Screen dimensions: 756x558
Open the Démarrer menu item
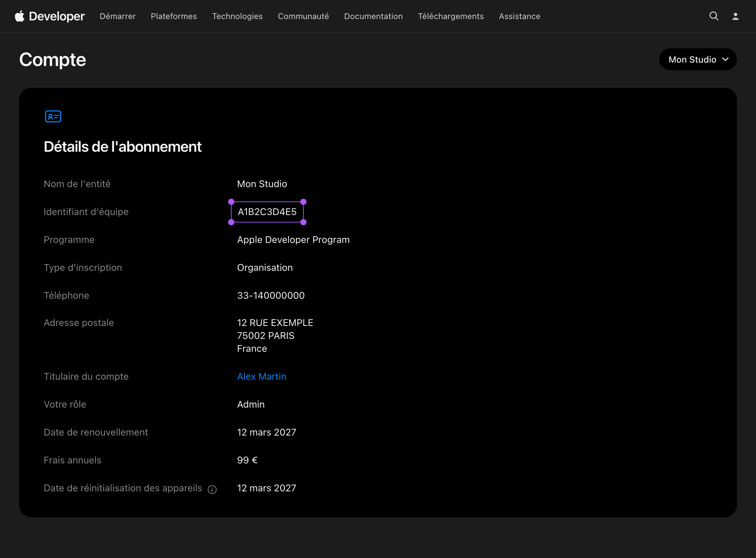tap(117, 16)
